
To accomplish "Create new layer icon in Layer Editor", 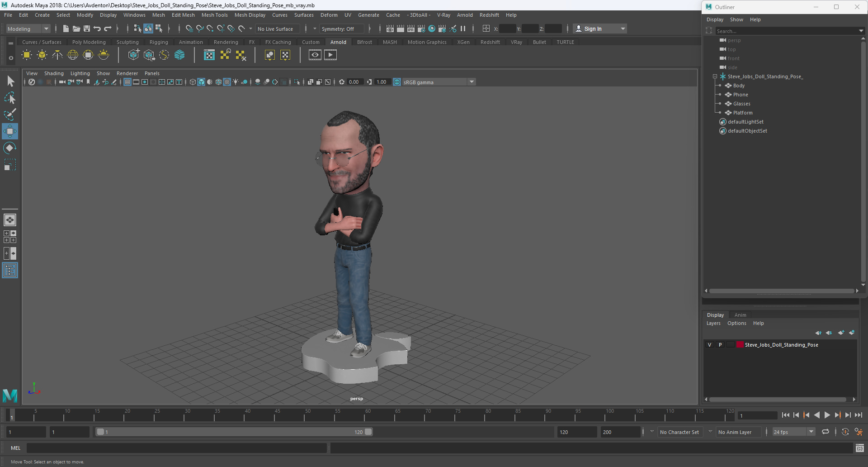I will 841,333.
